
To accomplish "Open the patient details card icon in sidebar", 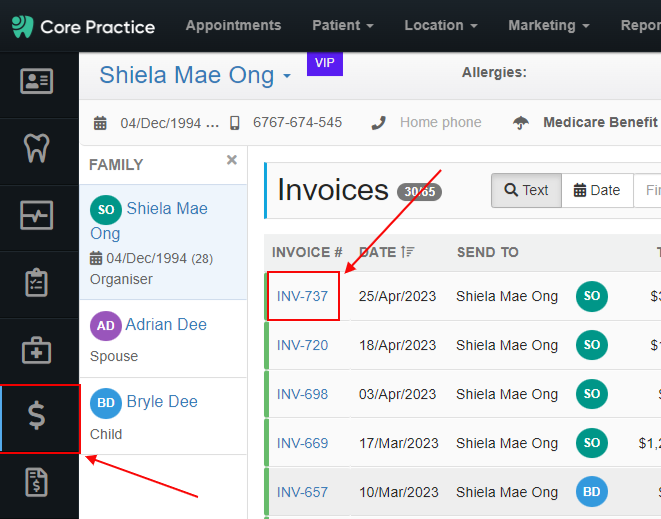I will point(37,81).
